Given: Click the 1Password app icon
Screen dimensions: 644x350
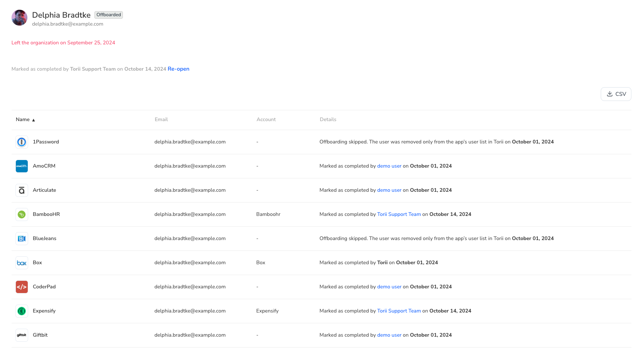Looking at the screenshot, I should 22,142.
